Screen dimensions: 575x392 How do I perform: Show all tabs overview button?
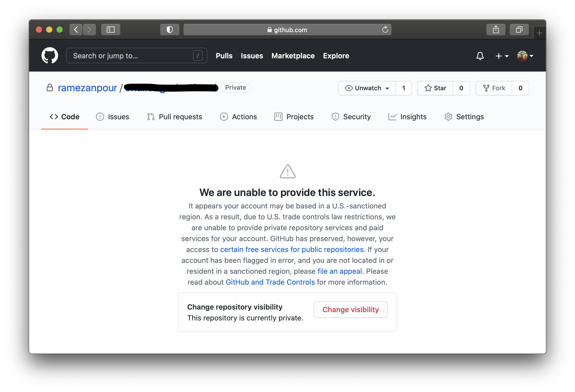pyautogui.click(x=519, y=30)
